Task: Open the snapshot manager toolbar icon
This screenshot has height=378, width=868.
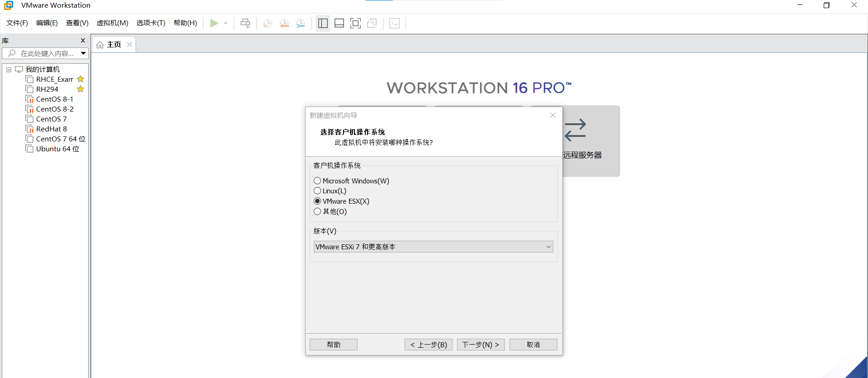Action: [301, 23]
